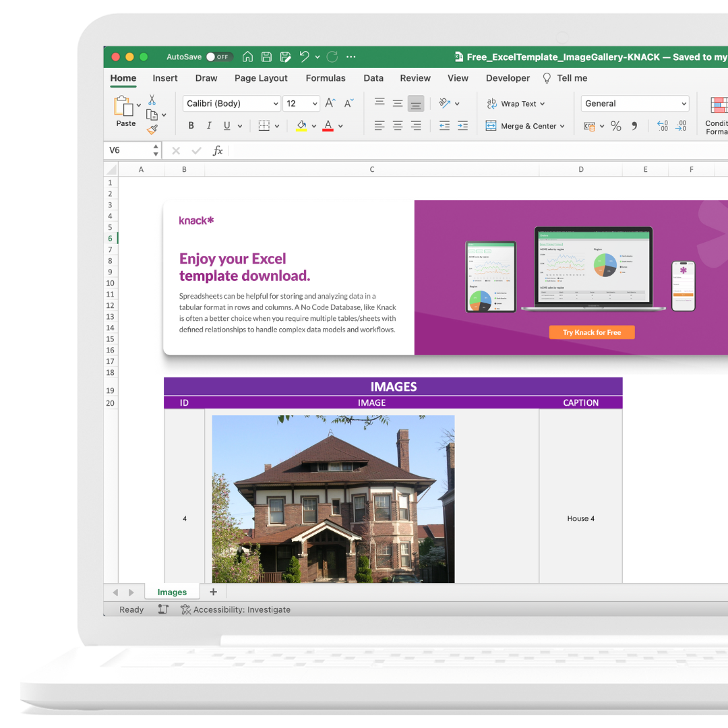Toggle italic formatting
This screenshot has height=728, width=728.
point(209,126)
